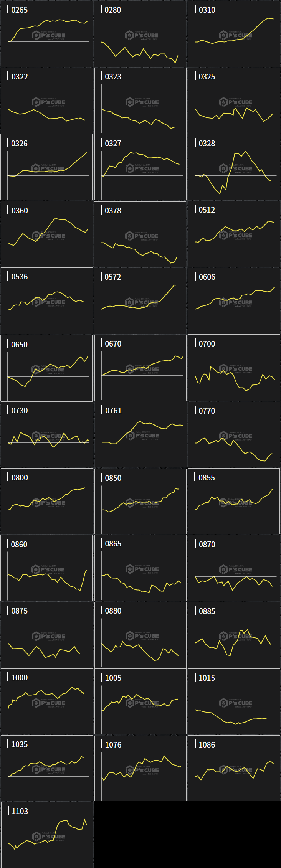This screenshot has width=281, height=868.
Task: Click the 0855 chart tile
Action: (234, 502)
